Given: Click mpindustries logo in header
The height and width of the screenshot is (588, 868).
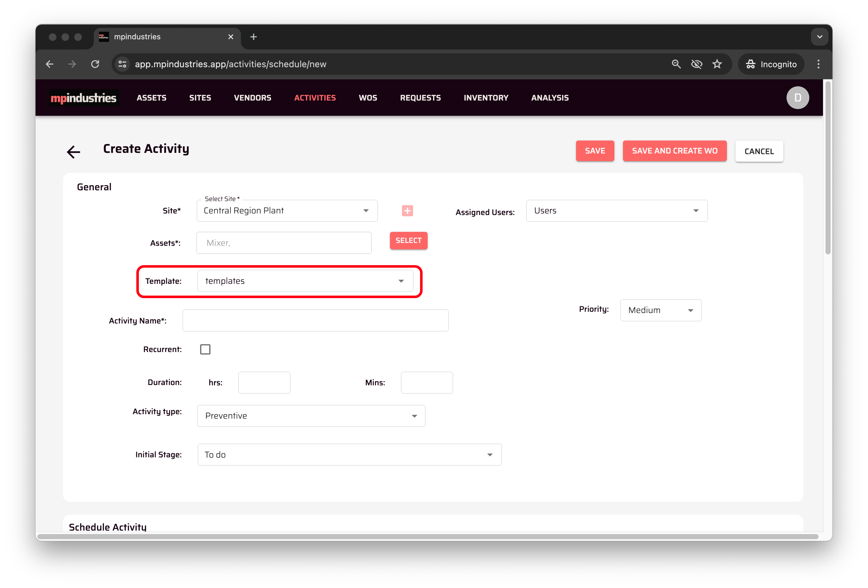Looking at the screenshot, I should pos(84,98).
